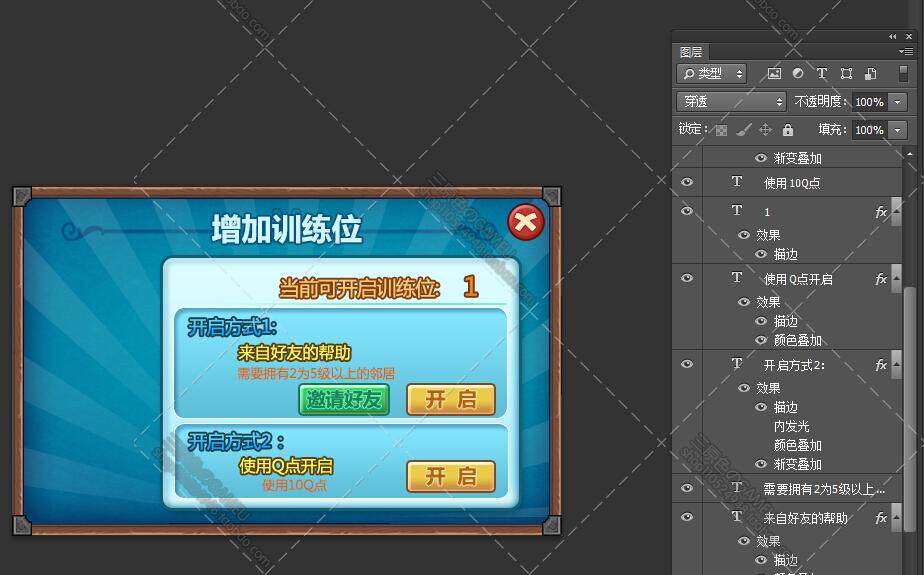Select the 图层 panel tab
This screenshot has width=924, height=575.
point(691,52)
